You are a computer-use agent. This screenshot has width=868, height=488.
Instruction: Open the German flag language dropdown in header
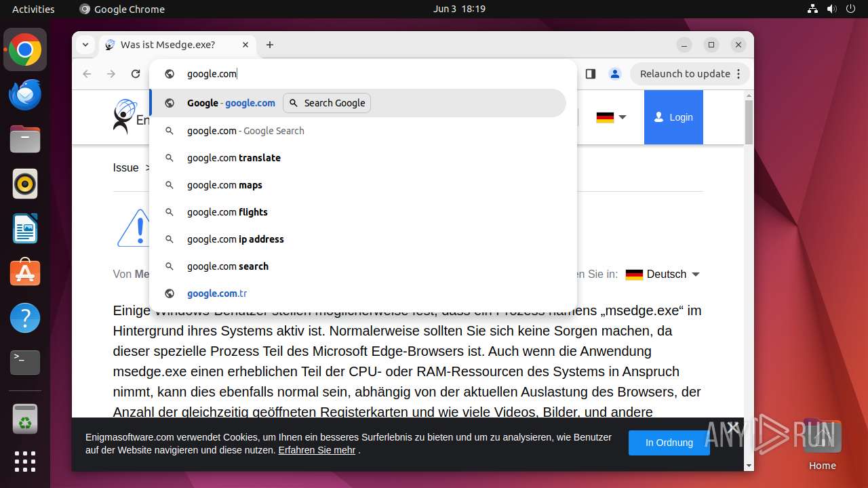pyautogui.click(x=611, y=117)
